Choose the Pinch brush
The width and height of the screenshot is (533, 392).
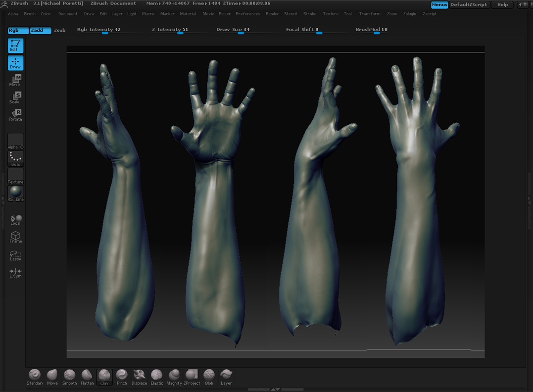[122, 377]
